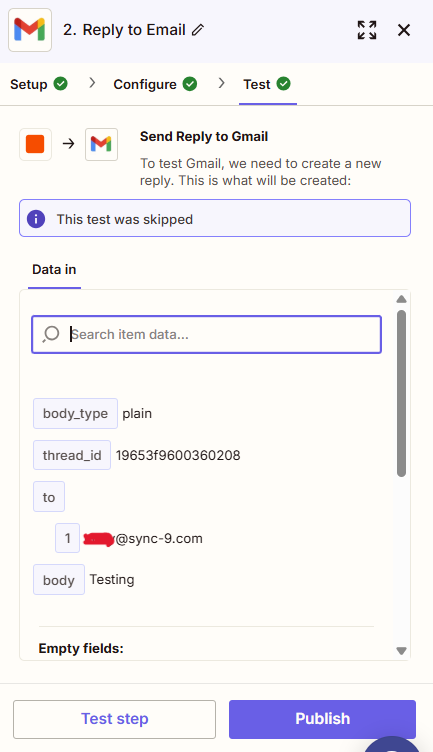Viewport: 433px width, 752px height.
Task: Select the thread_id field label
Action: pos(72,455)
